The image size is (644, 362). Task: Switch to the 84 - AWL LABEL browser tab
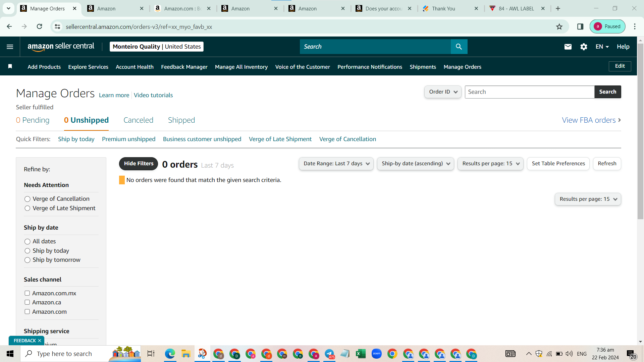click(x=516, y=8)
